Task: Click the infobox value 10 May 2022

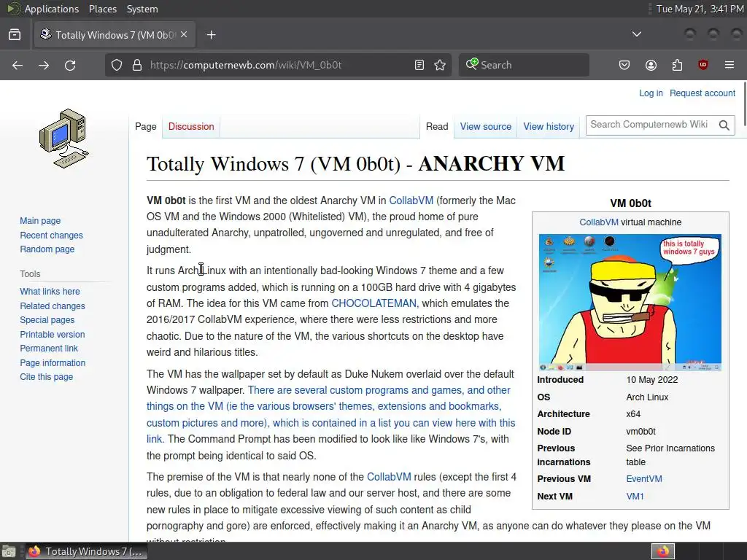Action: tap(651, 380)
